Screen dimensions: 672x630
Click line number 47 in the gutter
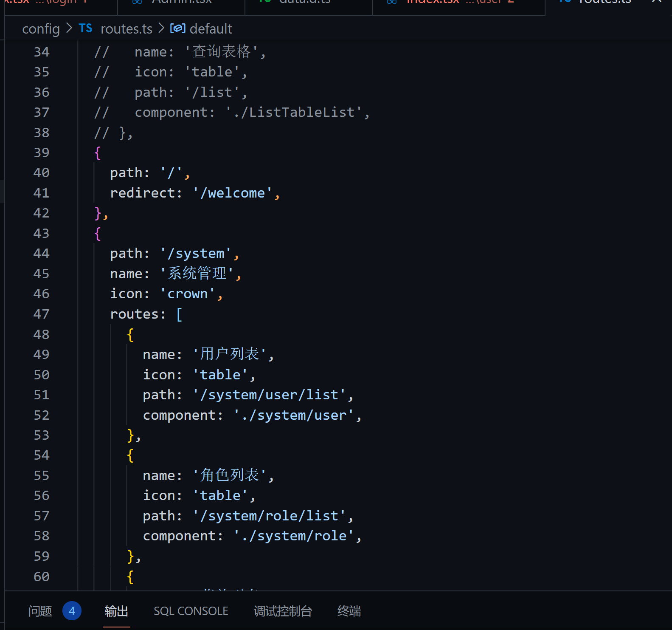coord(42,314)
